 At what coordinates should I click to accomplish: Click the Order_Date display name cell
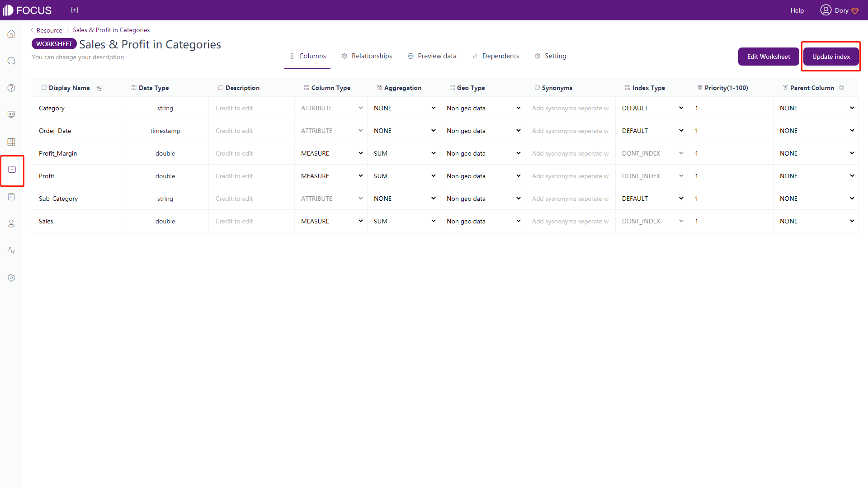(77, 131)
